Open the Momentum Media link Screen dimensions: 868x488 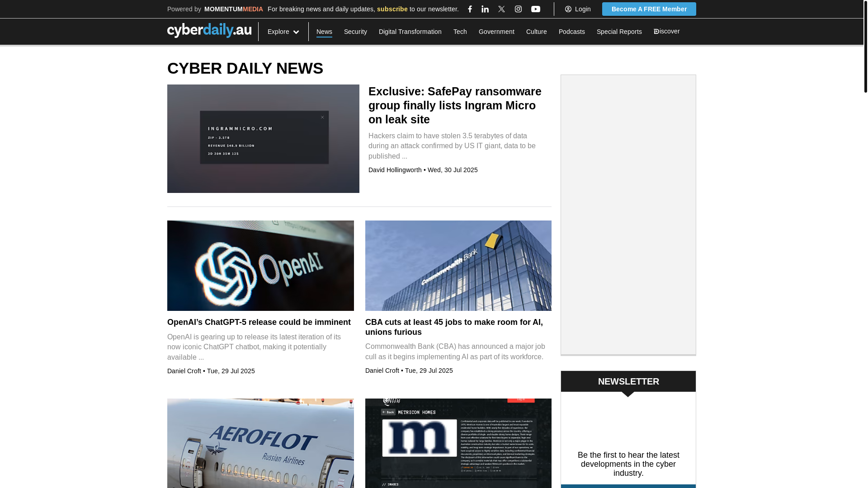[x=234, y=9]
